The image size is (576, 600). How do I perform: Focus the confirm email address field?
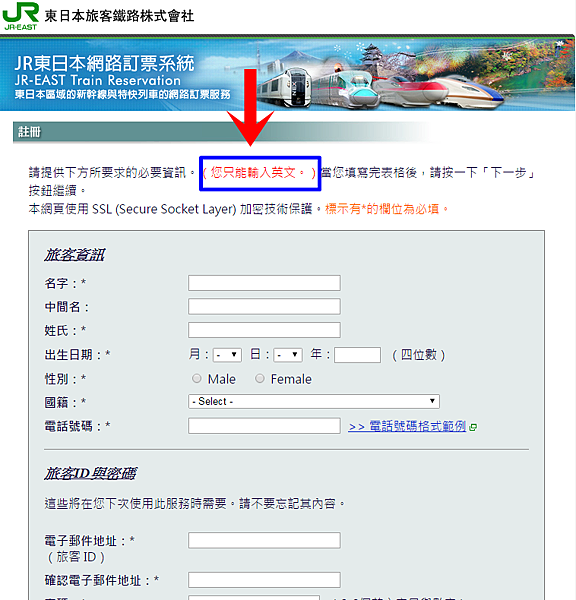click(264, 580)
